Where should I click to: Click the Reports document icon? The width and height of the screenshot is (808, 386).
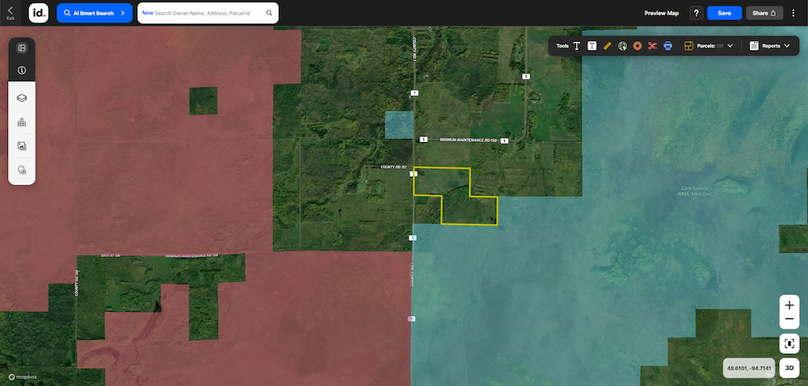[754, 46]
